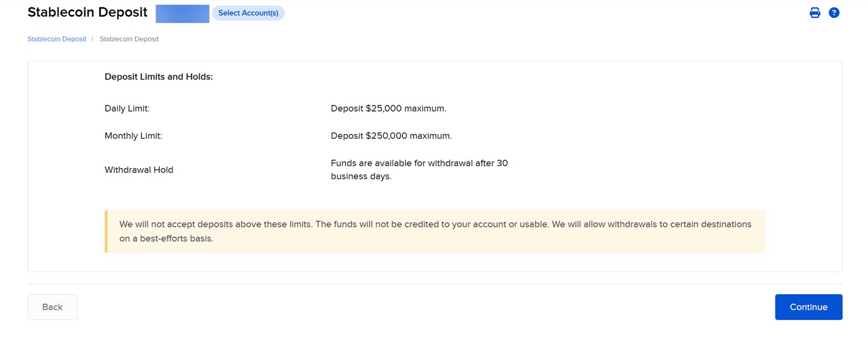Viewport: 868px width, 341px height.
Task: Open help via the question mark icon
Action: point(834,12)
